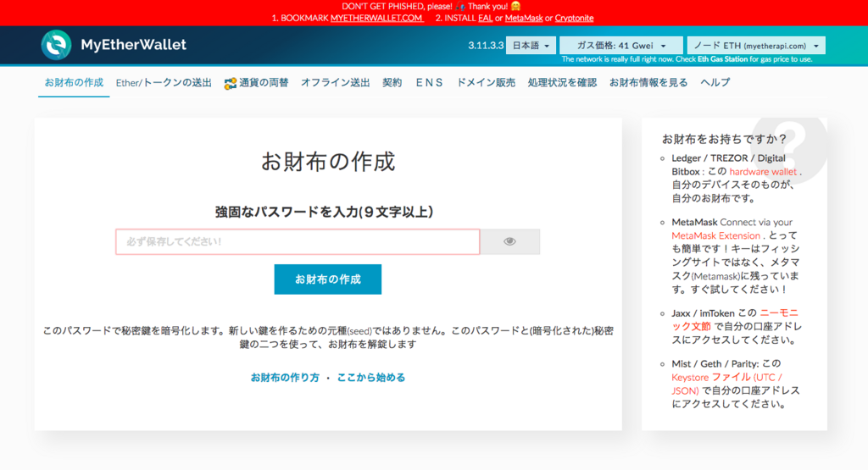Open オフライン送出 tab
Screen dimensions: 868x470
(x=336, y=83)
